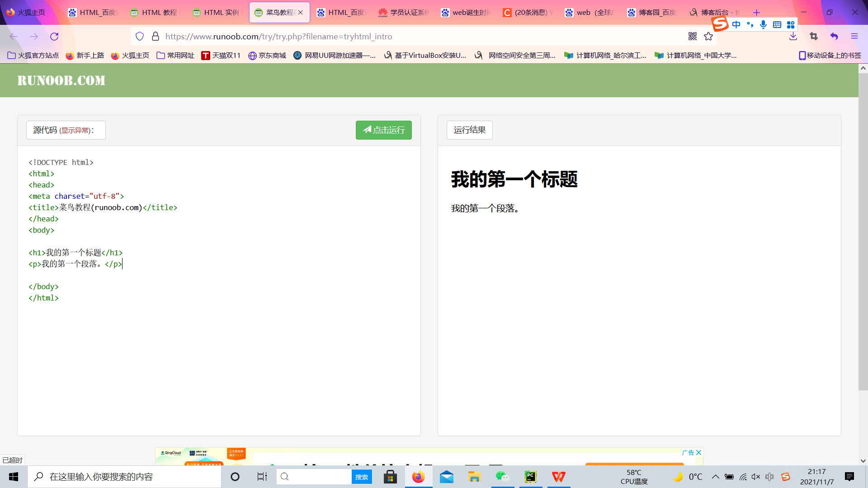Open Firefox hamburger application menu
Screen dimensions: 868x488
(x=854, y=37)
